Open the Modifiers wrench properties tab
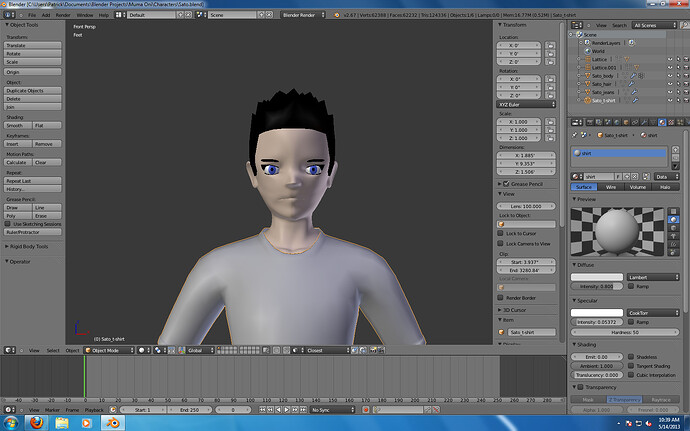690x431 pixels. 644,122
